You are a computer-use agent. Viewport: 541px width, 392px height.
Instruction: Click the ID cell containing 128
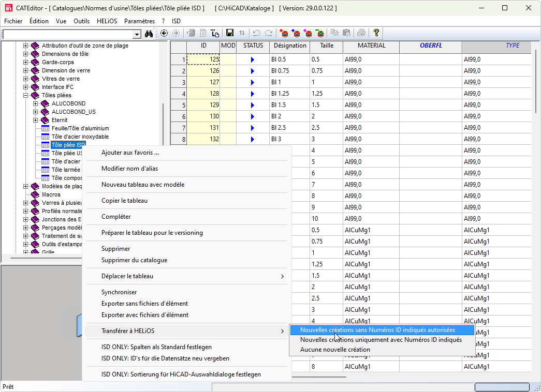point(203,94)
